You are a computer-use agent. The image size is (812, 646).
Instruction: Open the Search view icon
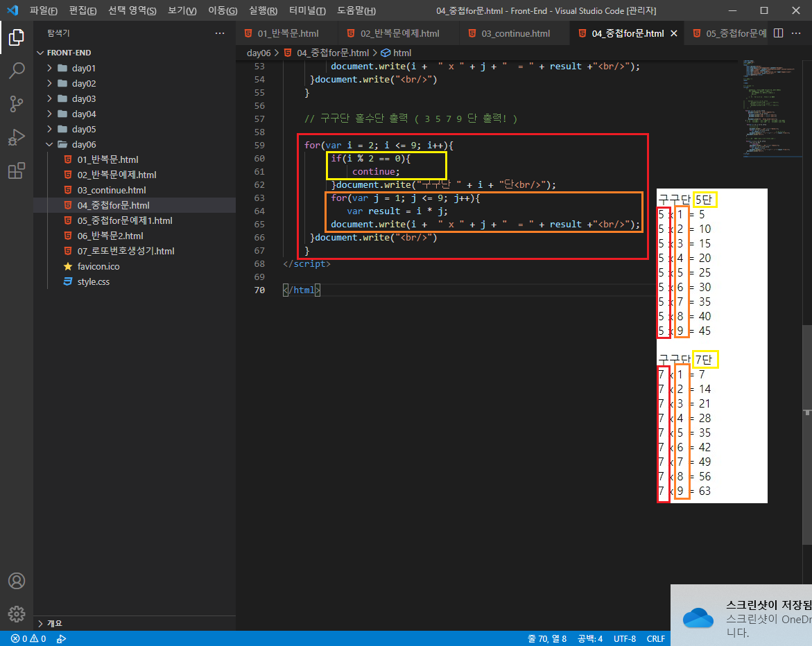click(x=17, y=71)
